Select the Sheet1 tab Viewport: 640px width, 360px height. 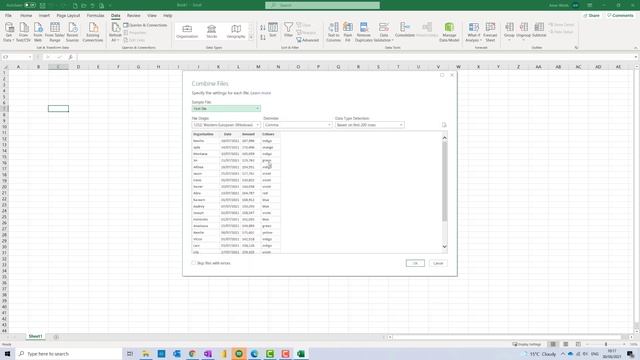(x=35, y=336)
